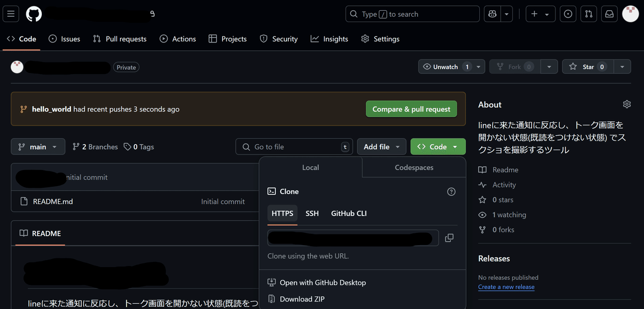
Task: Open the notifications inbox icon
Action: pos(609,14)
